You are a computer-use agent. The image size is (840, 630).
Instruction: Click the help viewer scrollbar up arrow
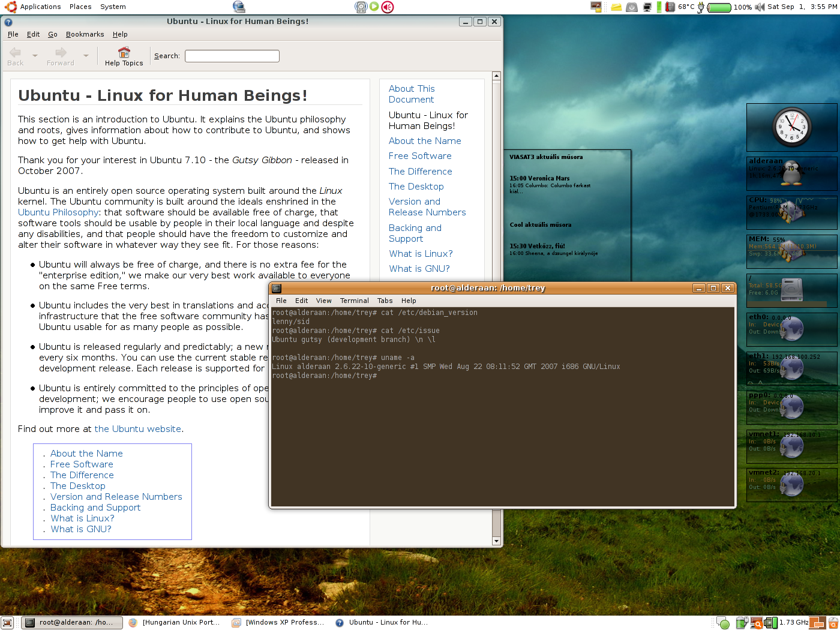coord(496,76)
